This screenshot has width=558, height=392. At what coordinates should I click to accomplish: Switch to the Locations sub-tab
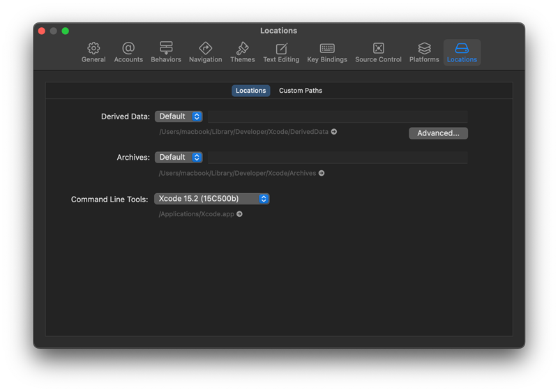click(x=250, y=91)
